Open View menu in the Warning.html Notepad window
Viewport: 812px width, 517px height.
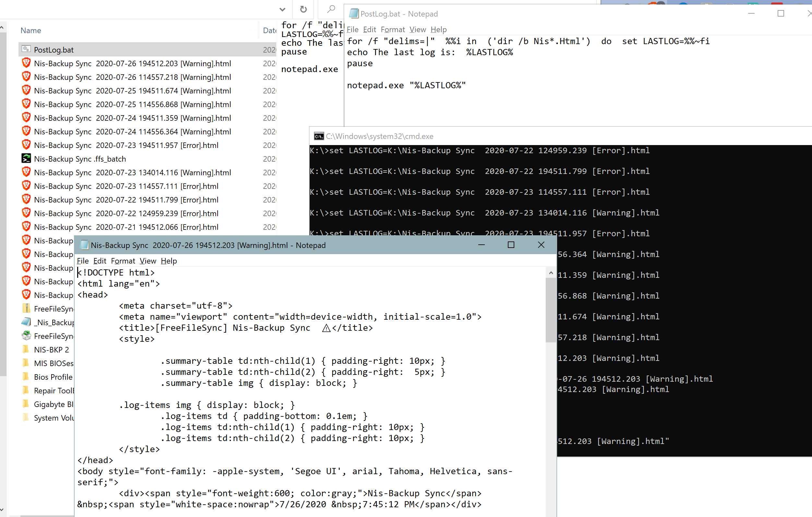[148, 261]
